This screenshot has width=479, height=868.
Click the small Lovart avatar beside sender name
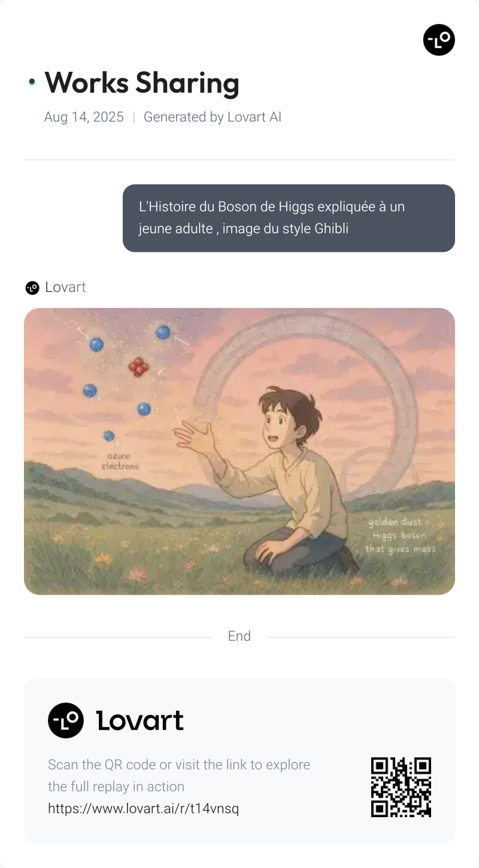pyautogui.click(x=32, y=288)
